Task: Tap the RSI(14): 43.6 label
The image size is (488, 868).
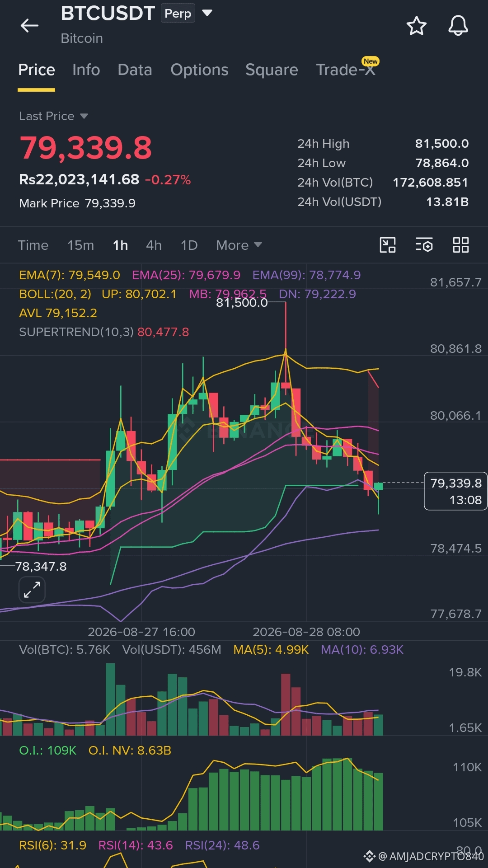Action: (136, 845)
